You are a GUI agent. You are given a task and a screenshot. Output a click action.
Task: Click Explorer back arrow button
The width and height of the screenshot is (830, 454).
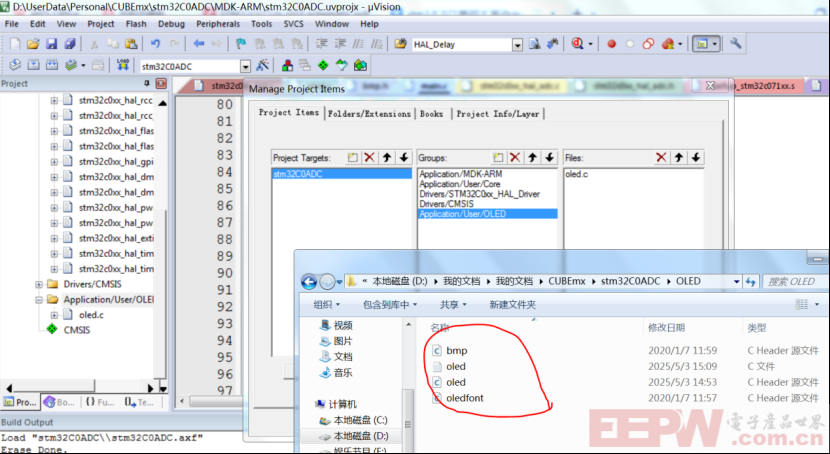coord(309,282)
